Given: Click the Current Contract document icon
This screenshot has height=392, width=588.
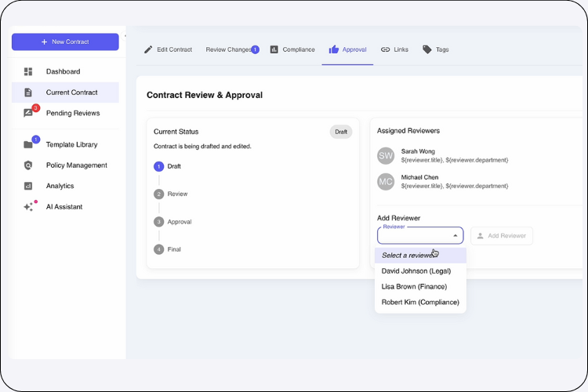Looking at the screenshot, I should (28, 93).
